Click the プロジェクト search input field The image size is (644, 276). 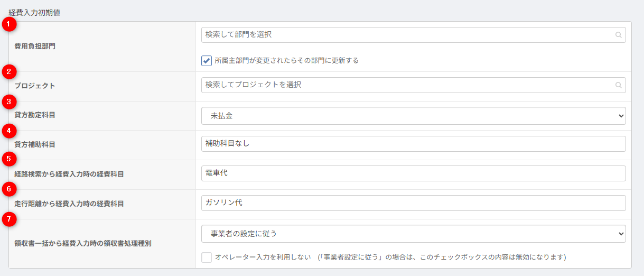(407, 85)
